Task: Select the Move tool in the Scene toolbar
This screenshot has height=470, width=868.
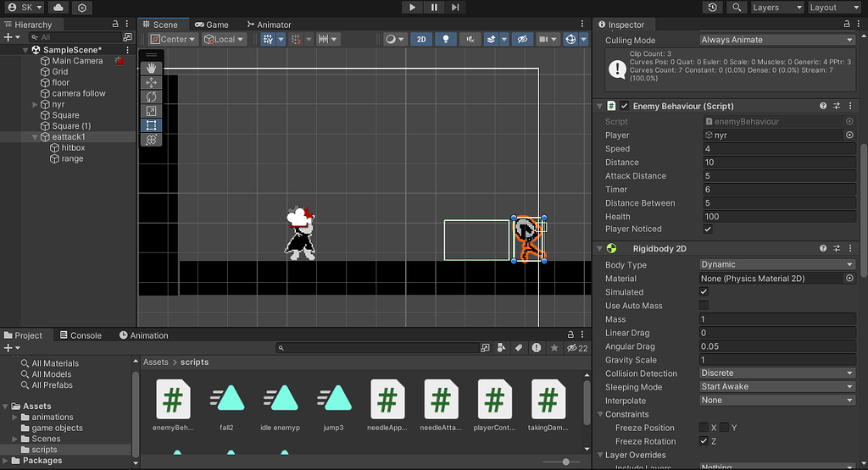Action: [x=152, y=82]
